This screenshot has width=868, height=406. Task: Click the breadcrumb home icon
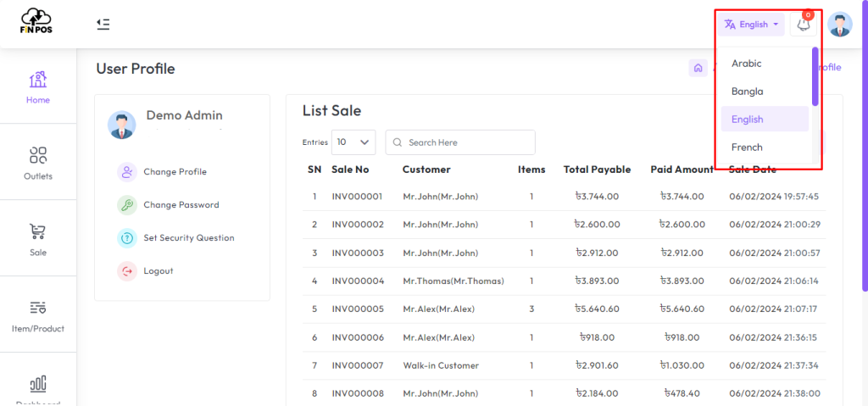pyautogui.click(x=698, y=68)
